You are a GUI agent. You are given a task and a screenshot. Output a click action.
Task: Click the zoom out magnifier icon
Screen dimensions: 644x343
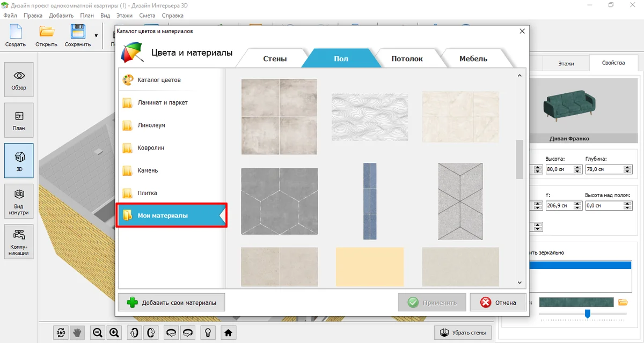tap(98, 333)
